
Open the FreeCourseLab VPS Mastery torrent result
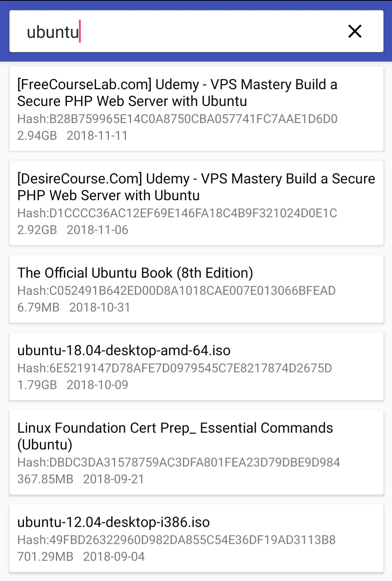pyautogui.click(x=177, y=93)
